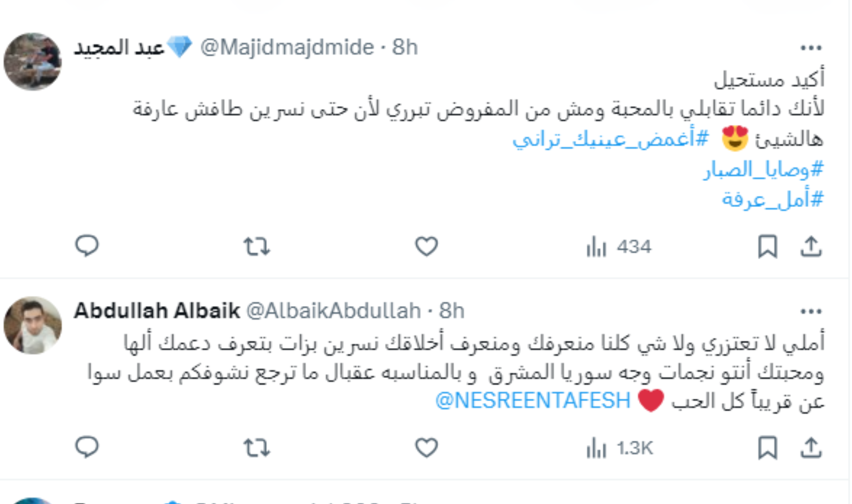Open more options for Abdullah Albaik tweet
The height and width of the screenshot is (504, 852).
point(811,311)
